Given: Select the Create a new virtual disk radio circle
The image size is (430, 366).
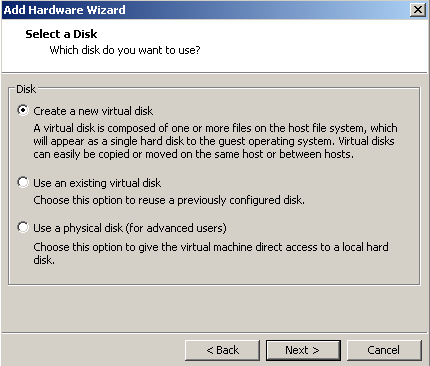Looking at the screenshot, I should tap(23, 110).
